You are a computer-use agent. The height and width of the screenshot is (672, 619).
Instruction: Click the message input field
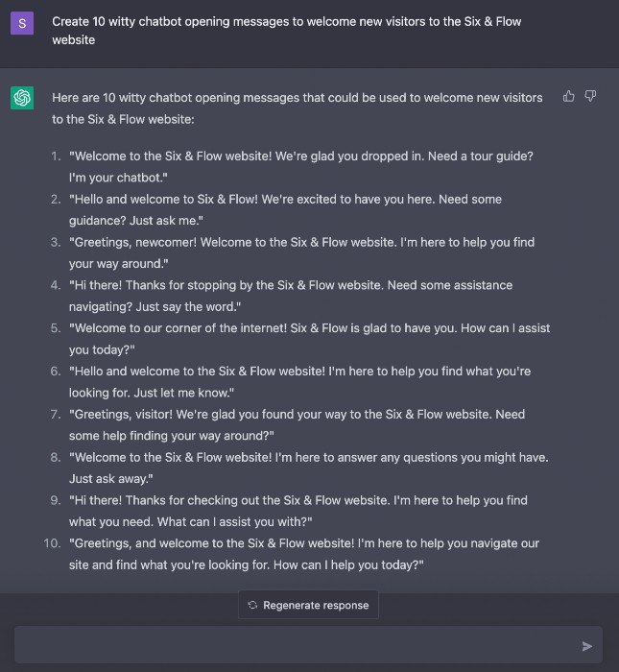(x=308, y=645)
